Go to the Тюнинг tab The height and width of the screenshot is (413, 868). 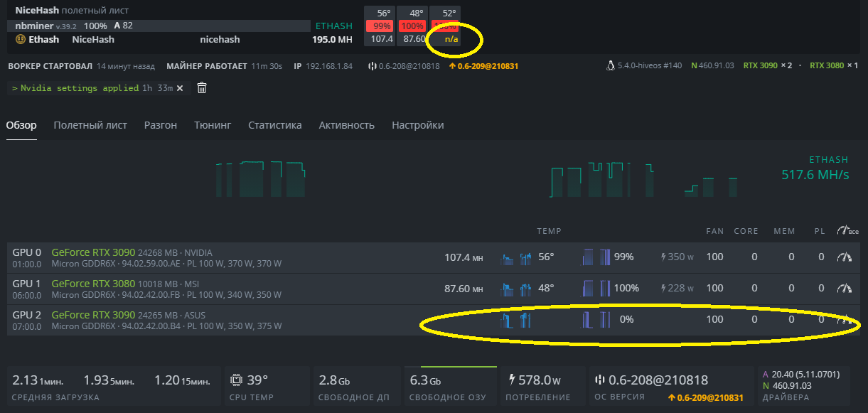[213, 125]
